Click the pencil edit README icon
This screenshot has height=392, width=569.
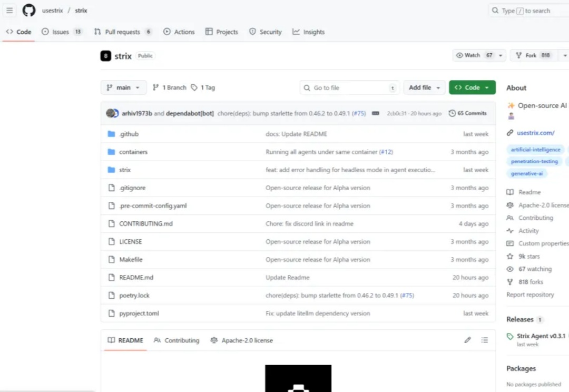tap(467, 340)
